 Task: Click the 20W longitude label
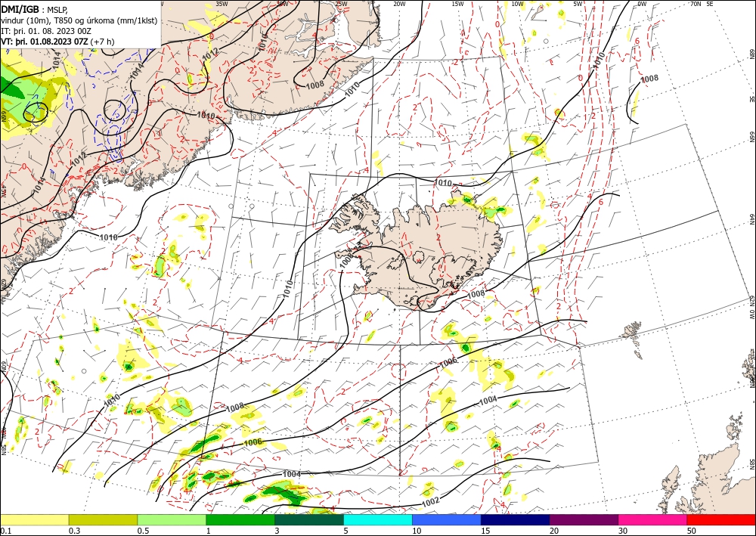coord(398,3)
